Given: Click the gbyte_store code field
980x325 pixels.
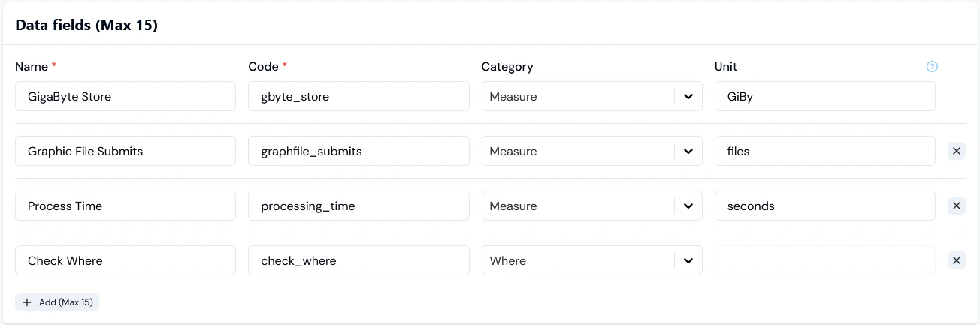Looking at the screenshot, I should click(x=358, y=96).
